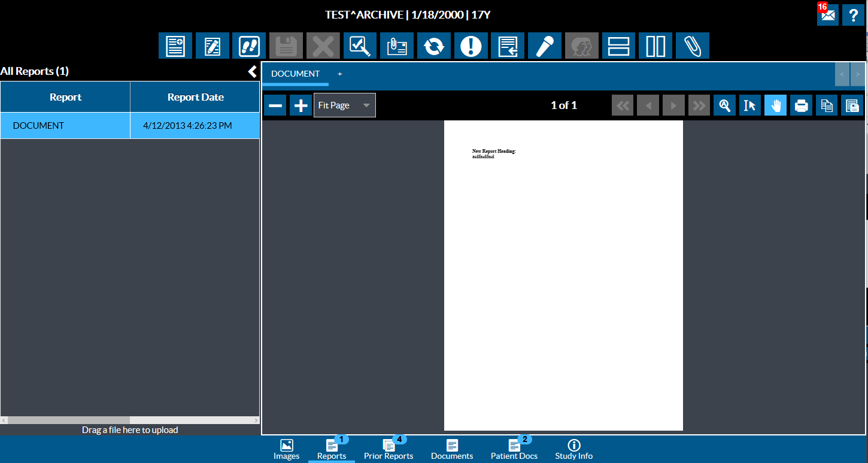The width and height of the screenshot is (868, 463).
Task: Click the paperclip attachment icon
Action: [692, 46]
